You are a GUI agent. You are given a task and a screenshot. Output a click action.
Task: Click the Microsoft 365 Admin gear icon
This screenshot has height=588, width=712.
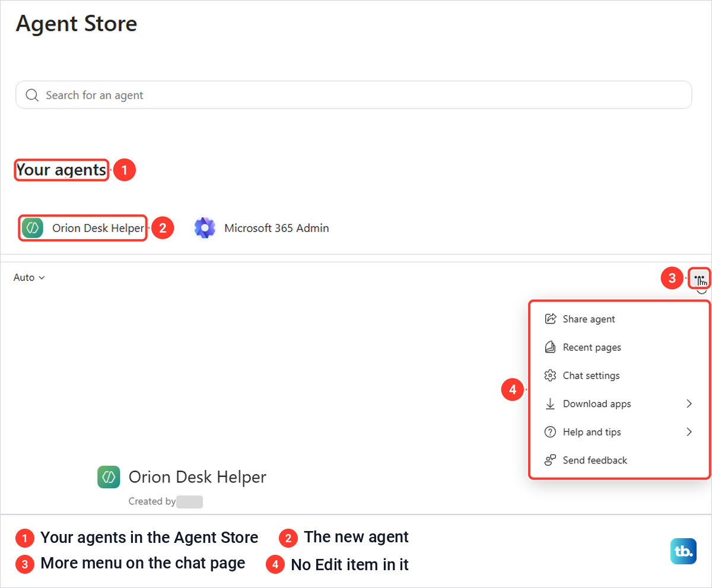coord(205,228)
